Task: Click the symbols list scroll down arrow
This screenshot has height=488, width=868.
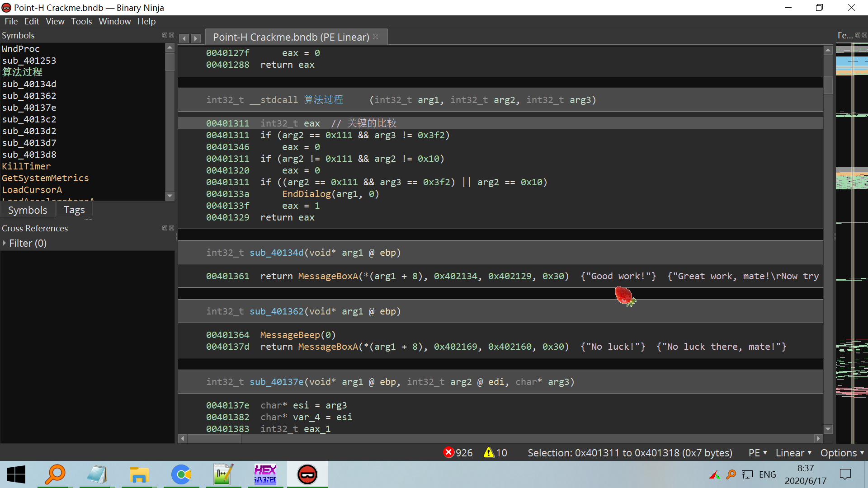Action: [x=170, y=196]
